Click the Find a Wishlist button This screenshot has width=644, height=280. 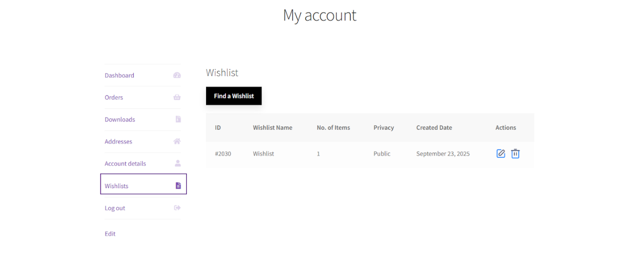[x=234, y=96]
